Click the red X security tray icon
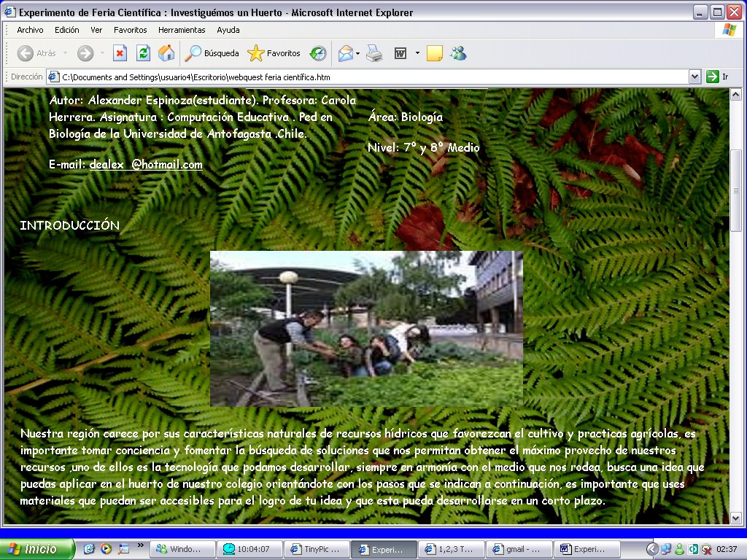The width and height of the screenshot is (747, 560). pos(706,549)
